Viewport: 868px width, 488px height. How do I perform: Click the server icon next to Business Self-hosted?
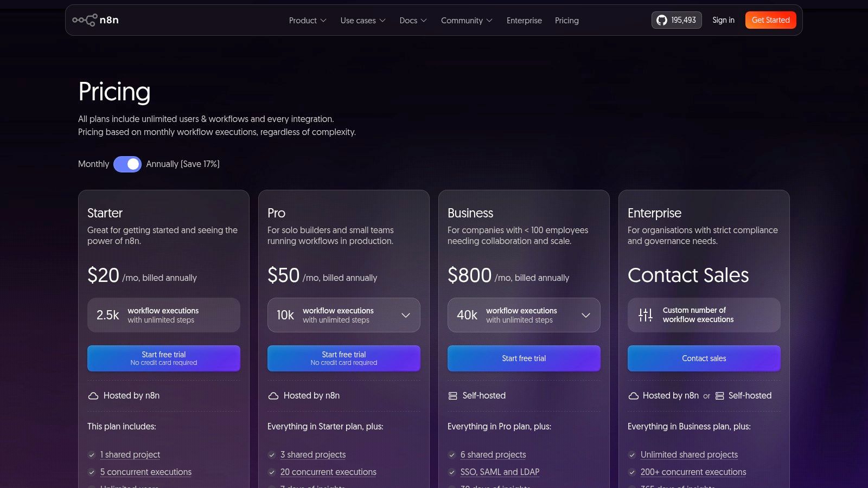tap(453, 396)
